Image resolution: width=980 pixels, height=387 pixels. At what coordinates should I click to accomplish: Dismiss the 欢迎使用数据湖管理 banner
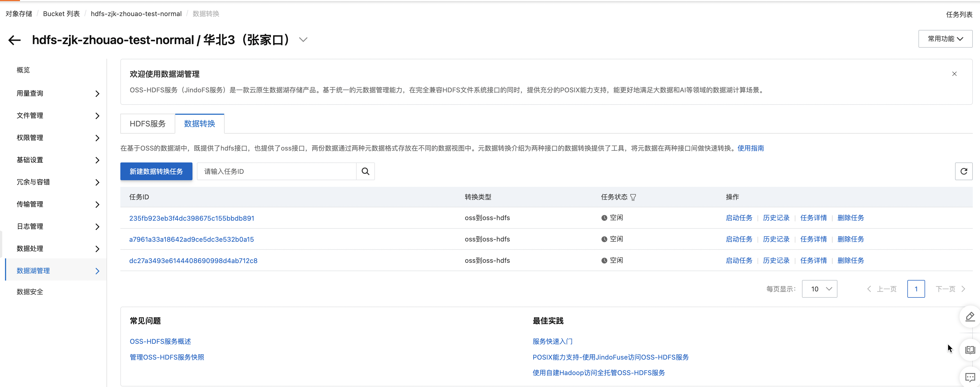[x=954, y=74]
